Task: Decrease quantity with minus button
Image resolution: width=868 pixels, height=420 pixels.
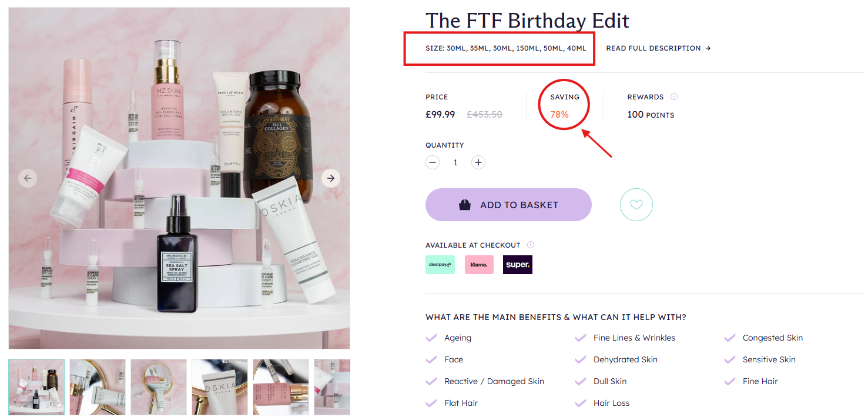Action: coord(433,162)
